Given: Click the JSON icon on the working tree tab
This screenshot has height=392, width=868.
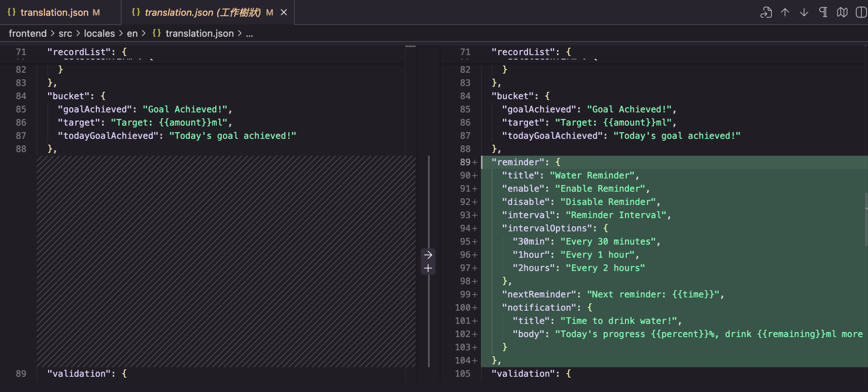Looking at the screenshot, I should pos(136,12).
